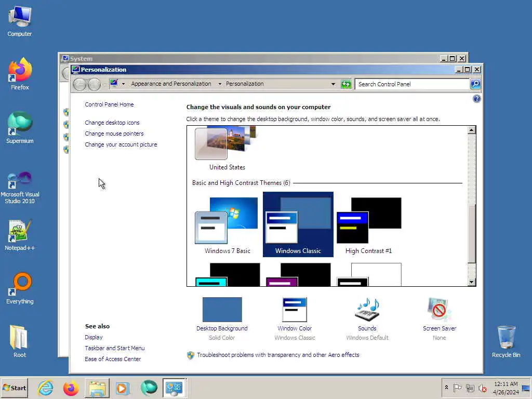Click the search magnifier button
532x399 pixels.
475,84
